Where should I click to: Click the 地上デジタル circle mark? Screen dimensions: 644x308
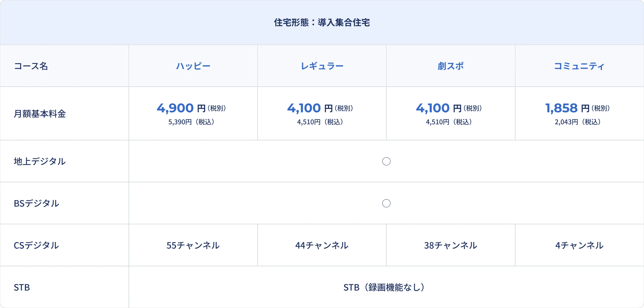click(386, 161)
